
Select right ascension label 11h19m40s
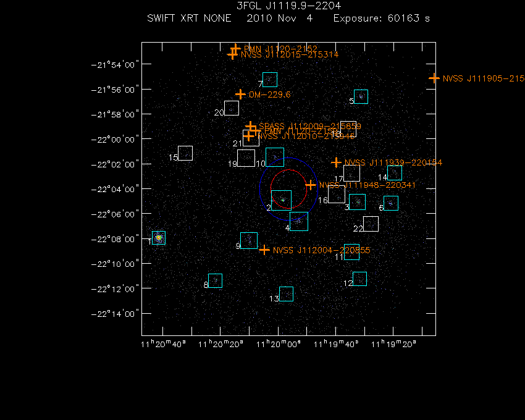coord(336,344)
